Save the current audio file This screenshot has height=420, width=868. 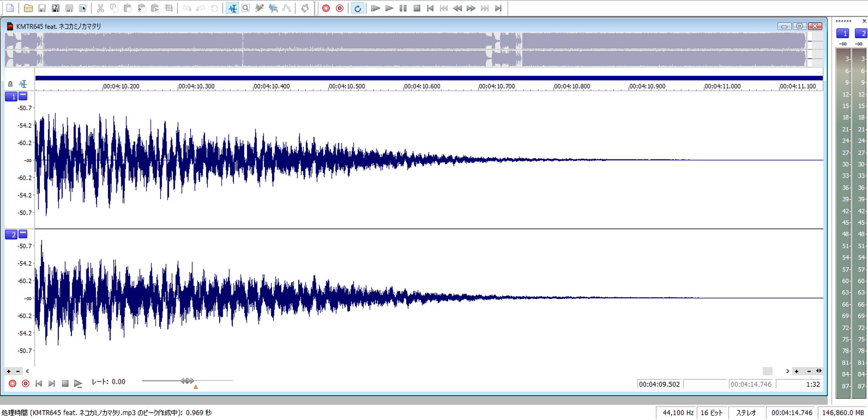[x=42, y=8]
